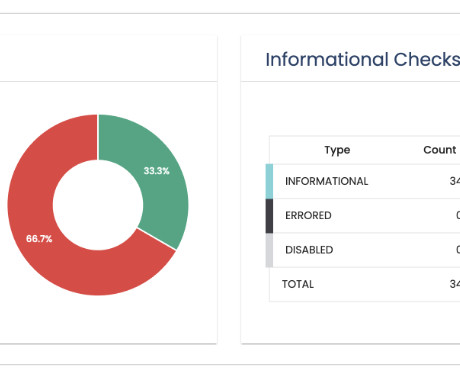Click the gray DISABLED color swatch

tap(269, 250)
